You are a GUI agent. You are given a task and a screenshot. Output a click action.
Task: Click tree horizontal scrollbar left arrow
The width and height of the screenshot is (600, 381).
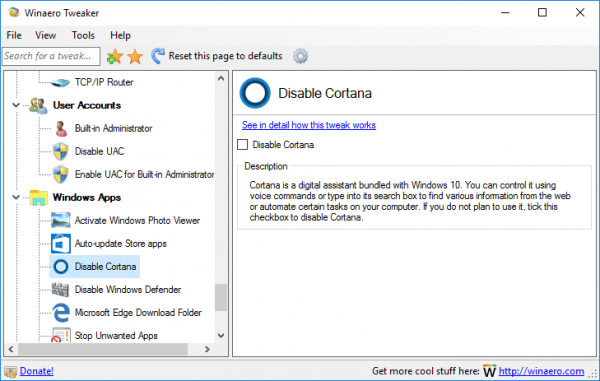pyautogui.click(x=11, y=349)
